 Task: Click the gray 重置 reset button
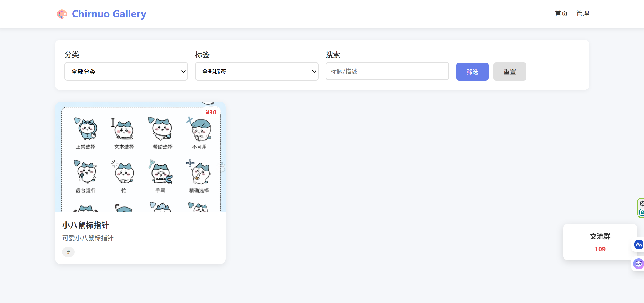pos(510,72)
